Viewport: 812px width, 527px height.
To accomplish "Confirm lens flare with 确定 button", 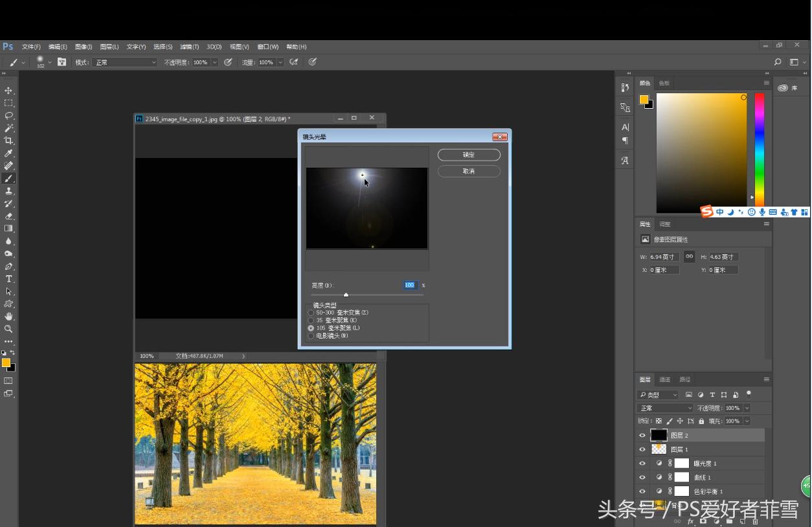I will [469, 155].
